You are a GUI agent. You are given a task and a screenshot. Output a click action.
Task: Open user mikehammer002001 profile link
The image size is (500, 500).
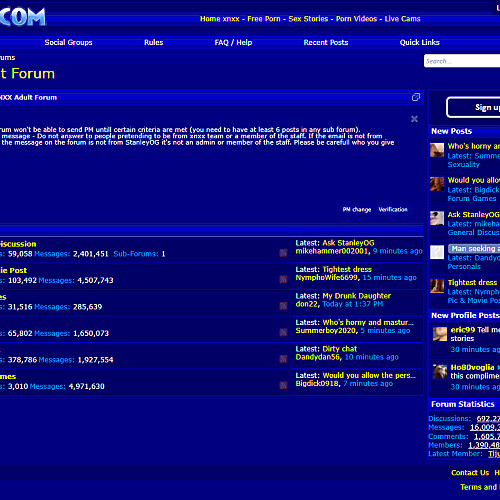point(332,251)
